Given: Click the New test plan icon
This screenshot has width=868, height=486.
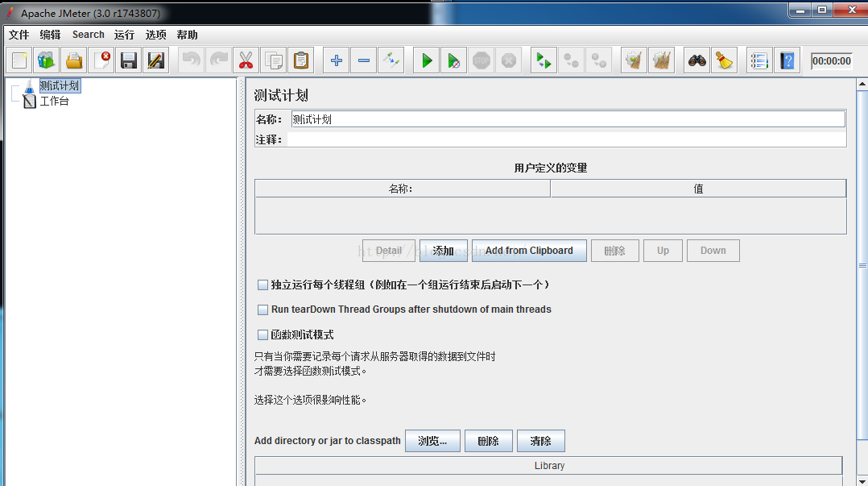Looking at the screenshot, I should tap(19, 60).
